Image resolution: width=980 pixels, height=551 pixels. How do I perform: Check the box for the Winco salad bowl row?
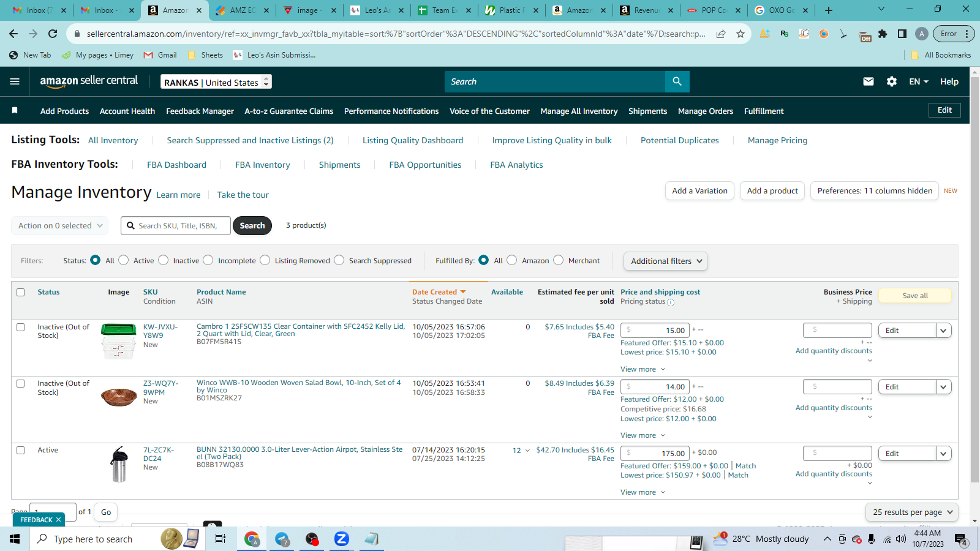pos(21,383)
